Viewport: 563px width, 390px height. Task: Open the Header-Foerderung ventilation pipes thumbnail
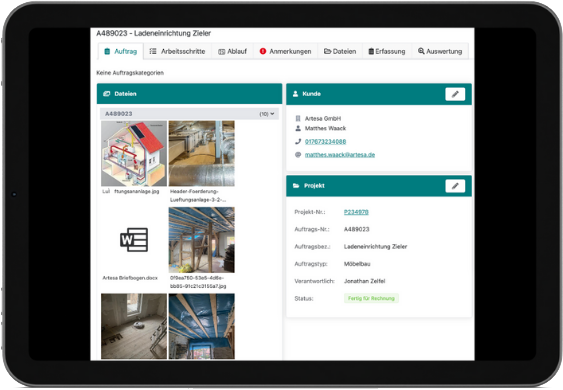pos(201,153)
